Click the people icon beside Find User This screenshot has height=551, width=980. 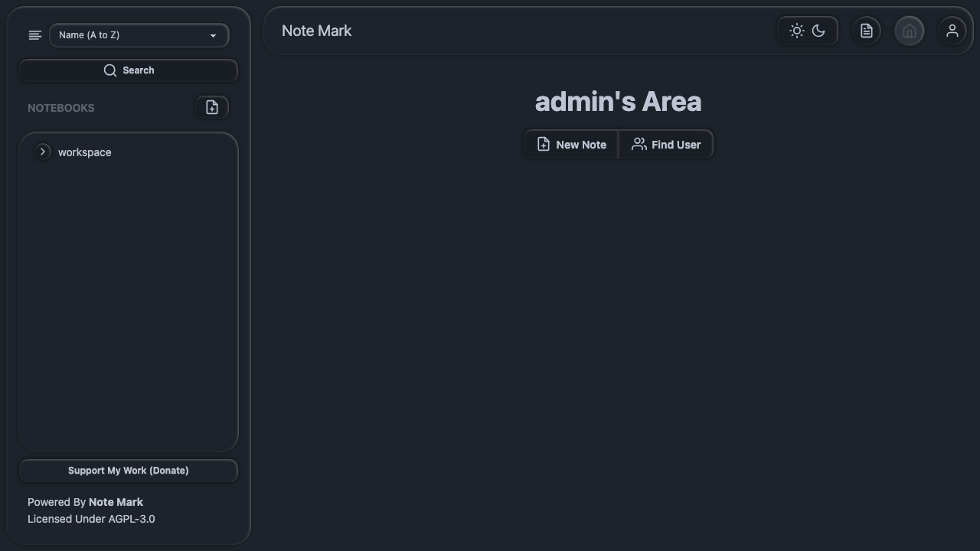click(x=639, y=144)
